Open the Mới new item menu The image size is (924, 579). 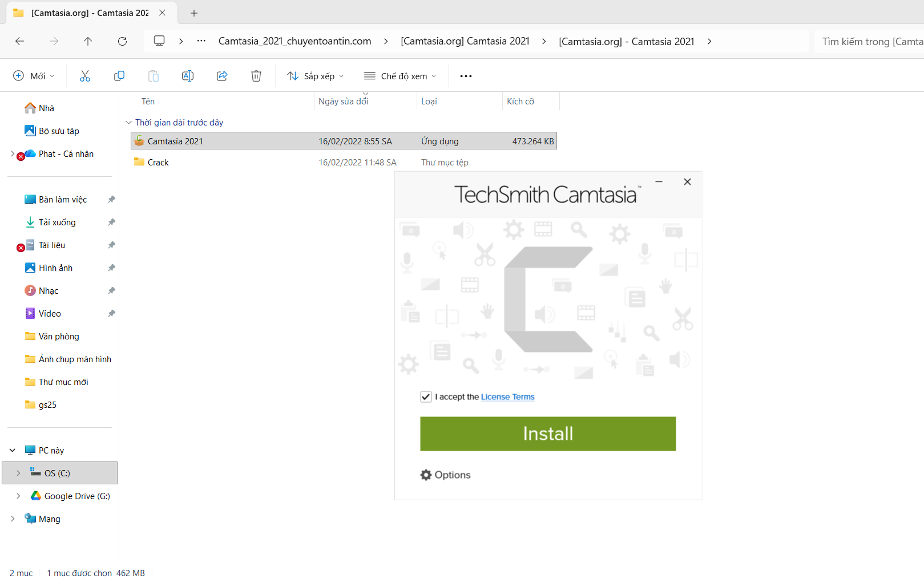(34, 76)
